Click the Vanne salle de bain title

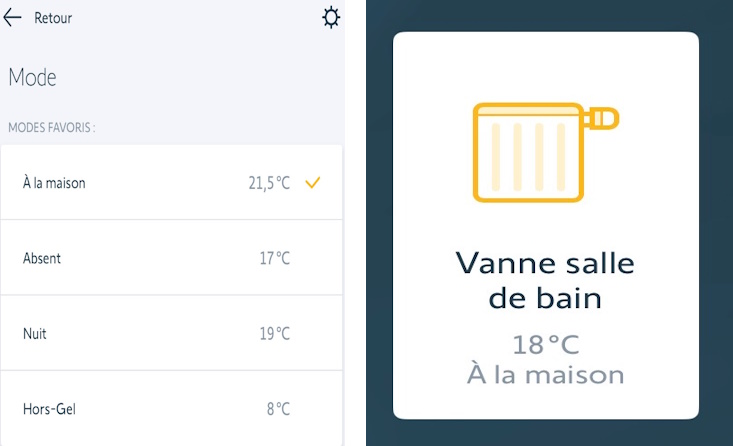coord(545,280)
